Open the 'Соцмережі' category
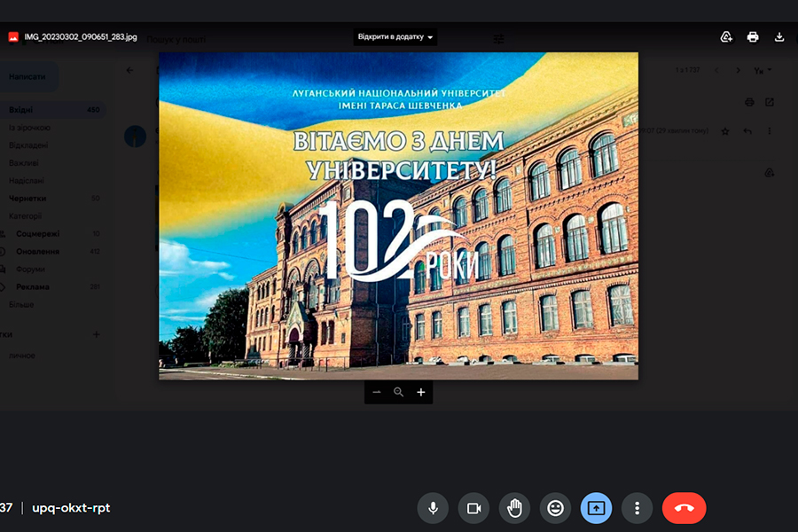Screen dimensions: 798x532 coord(37,234)
